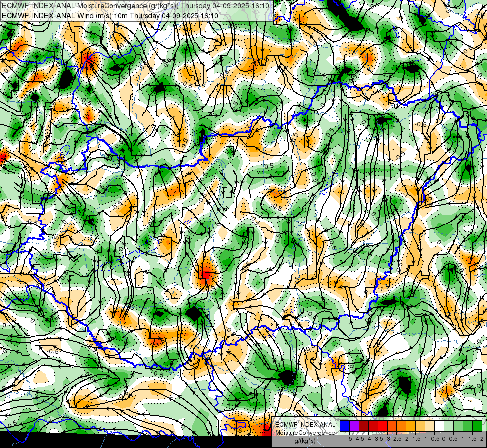
Task: Click the Wind (m/s) 10m title line
Action: 110,16
